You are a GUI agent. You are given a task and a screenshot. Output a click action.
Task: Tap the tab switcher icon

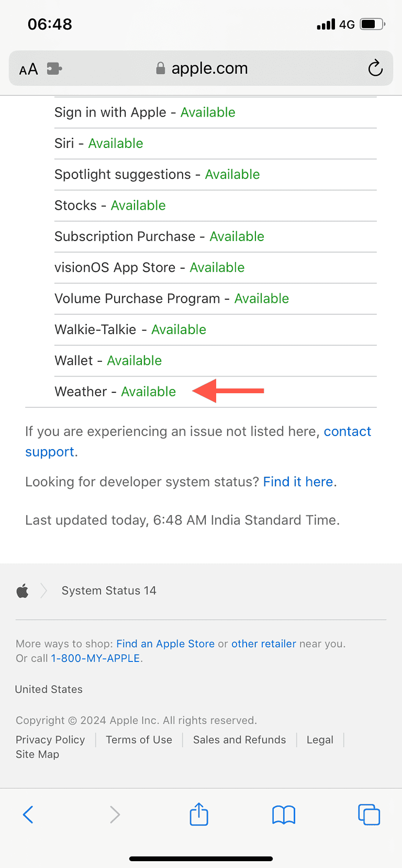coord(368,814)
